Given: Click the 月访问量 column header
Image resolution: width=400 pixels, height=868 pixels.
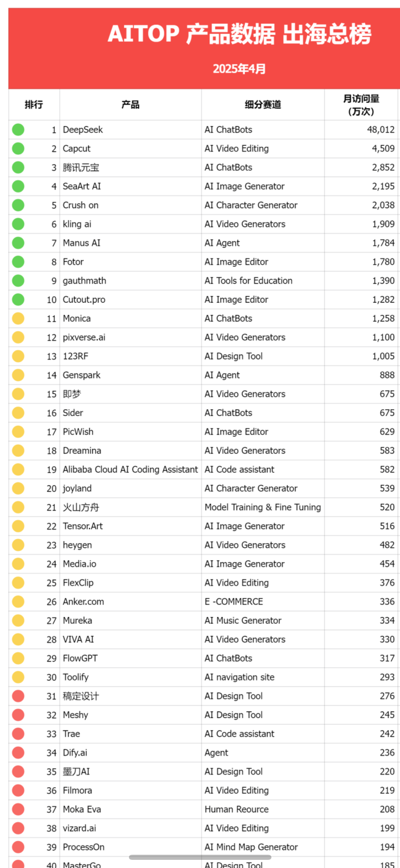Looking at the screenshot, I should (x=361, y=105).
